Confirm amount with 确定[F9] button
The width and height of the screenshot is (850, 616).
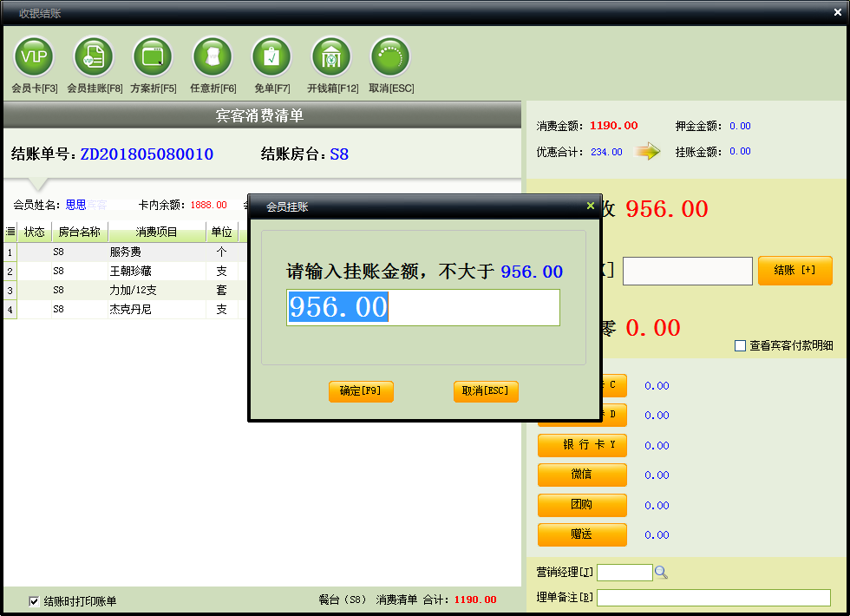[361, 391]
